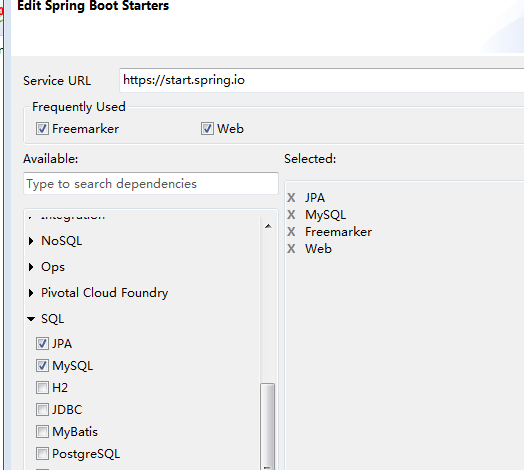Select the Web text in the Selected list

(x=318, y=249)
